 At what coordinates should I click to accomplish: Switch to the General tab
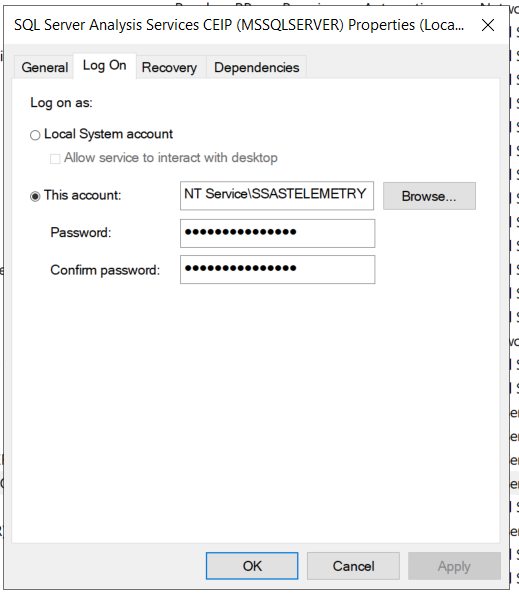[45, 67]
